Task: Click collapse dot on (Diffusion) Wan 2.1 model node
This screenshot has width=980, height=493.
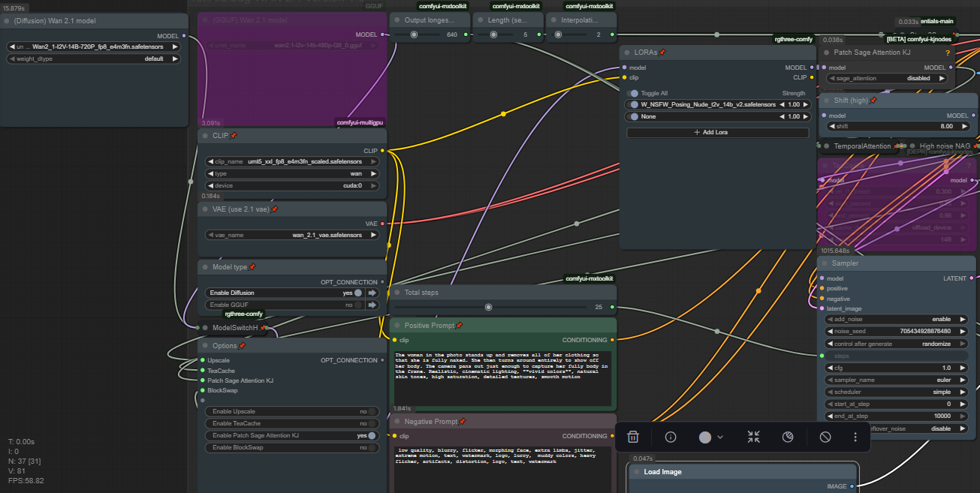Action: [7, 21]
